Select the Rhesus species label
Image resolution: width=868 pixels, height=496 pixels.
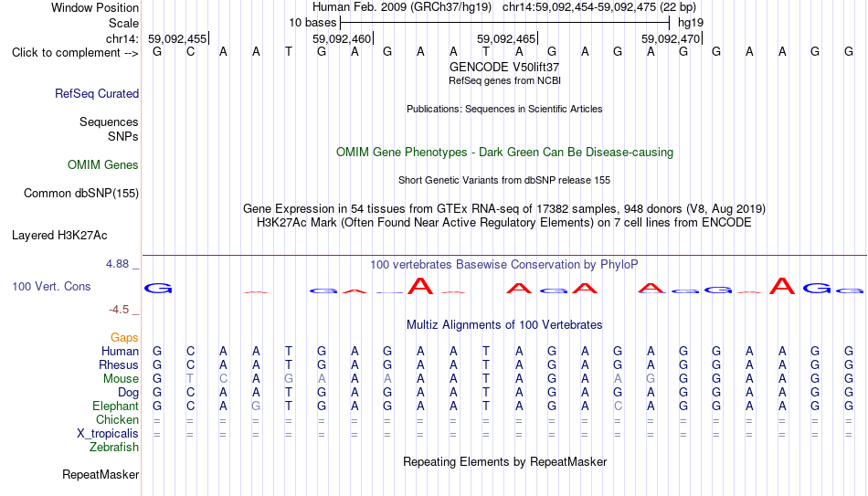[119, 364]
